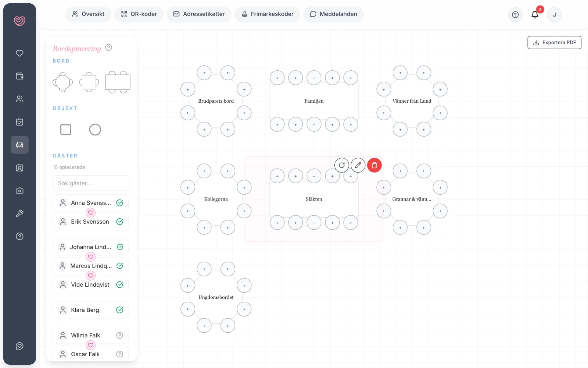Add a rectangular table shape

click(x=118, y=82)
